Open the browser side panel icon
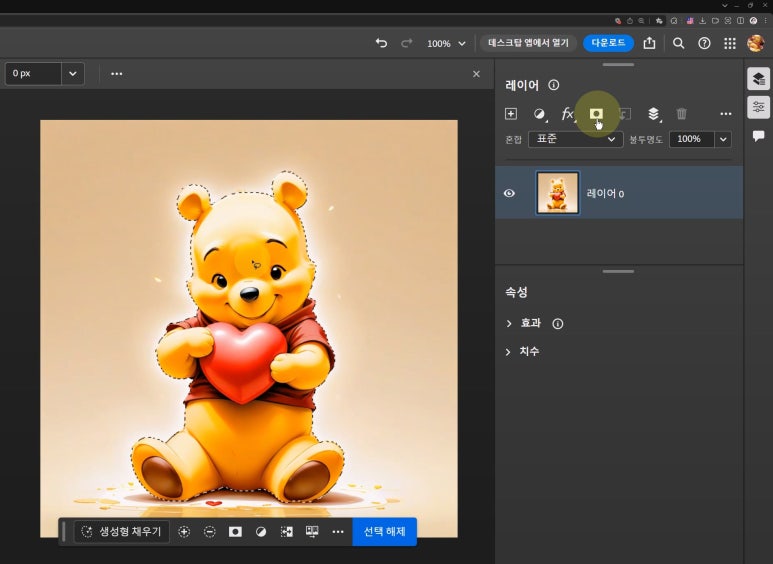The image size is (773, 564). pyautogui.click(x=740, y=21)
